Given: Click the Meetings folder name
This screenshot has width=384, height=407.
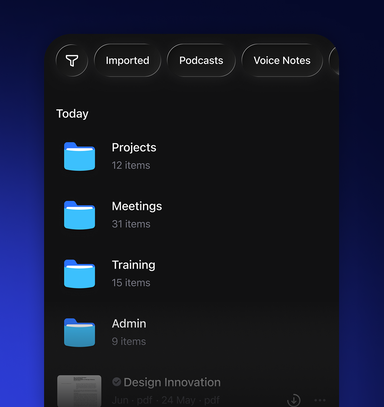Looking at the screenshot, I should 137,206.
